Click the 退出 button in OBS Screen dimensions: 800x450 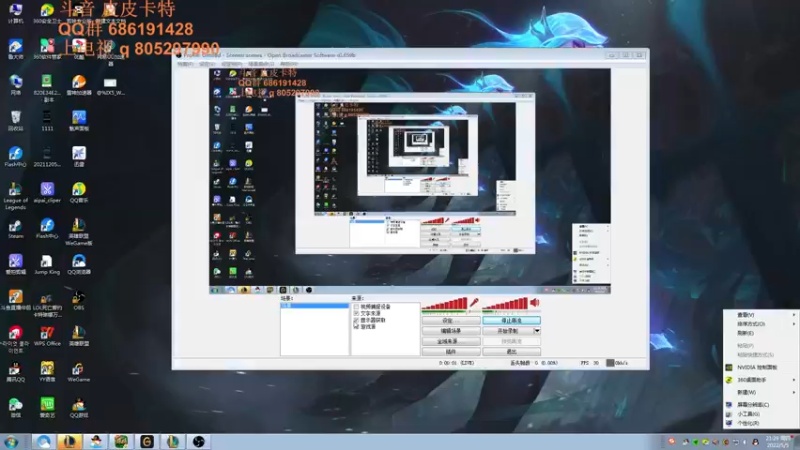pyautogui.click(x=511, y=352)
